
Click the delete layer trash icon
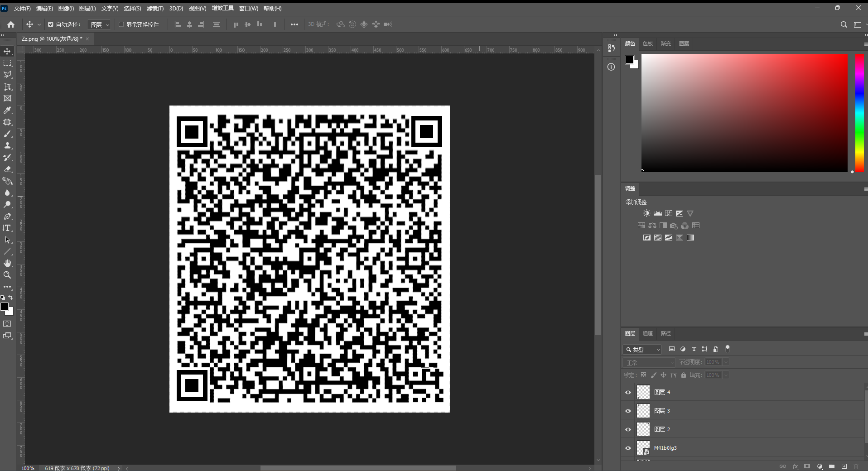coord(856,466)
